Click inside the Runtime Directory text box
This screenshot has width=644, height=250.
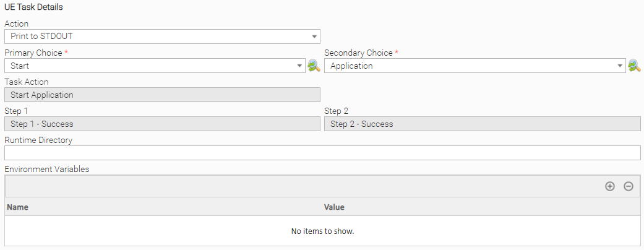click(322, 153)
